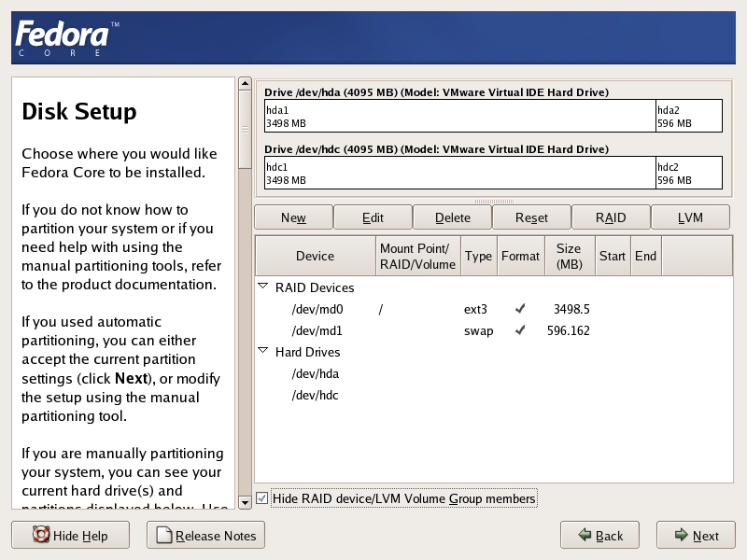Click the lifebuoy icon on Hide Help

41,534
